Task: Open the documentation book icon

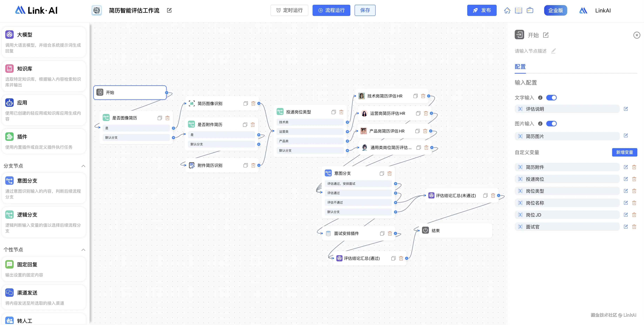Action: coord(518,10)
